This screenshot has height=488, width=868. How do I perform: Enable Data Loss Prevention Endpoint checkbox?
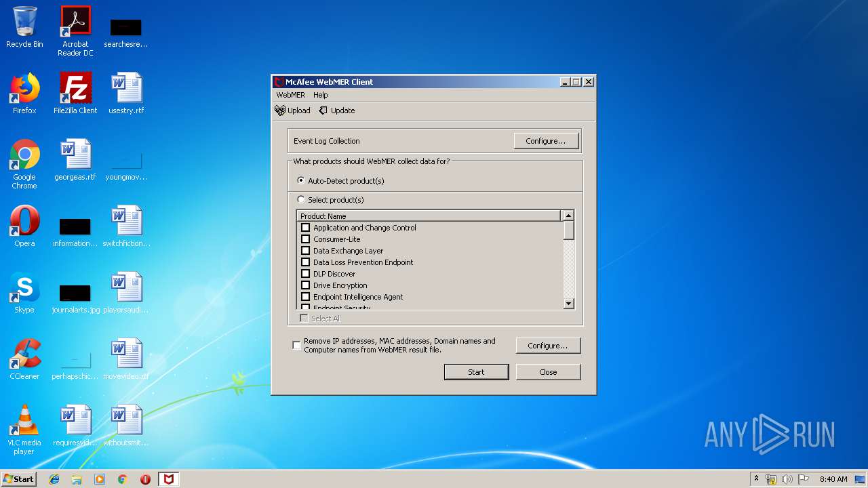pos(305,262)
